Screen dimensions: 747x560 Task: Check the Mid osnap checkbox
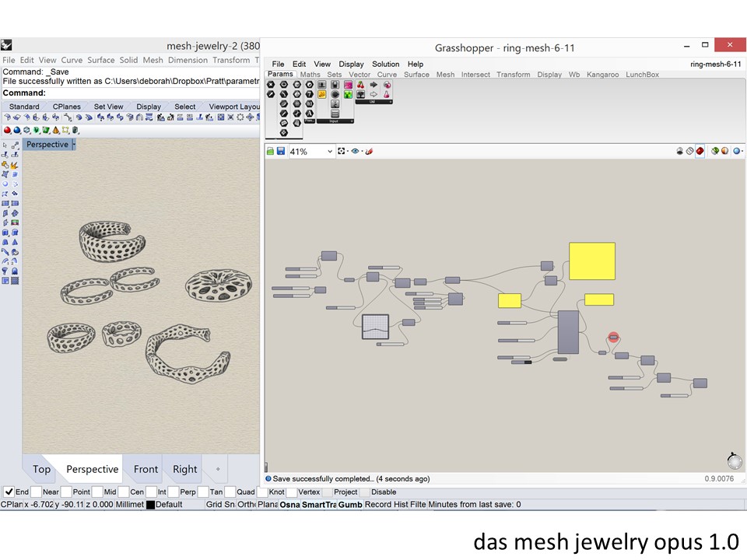point(97,492)
